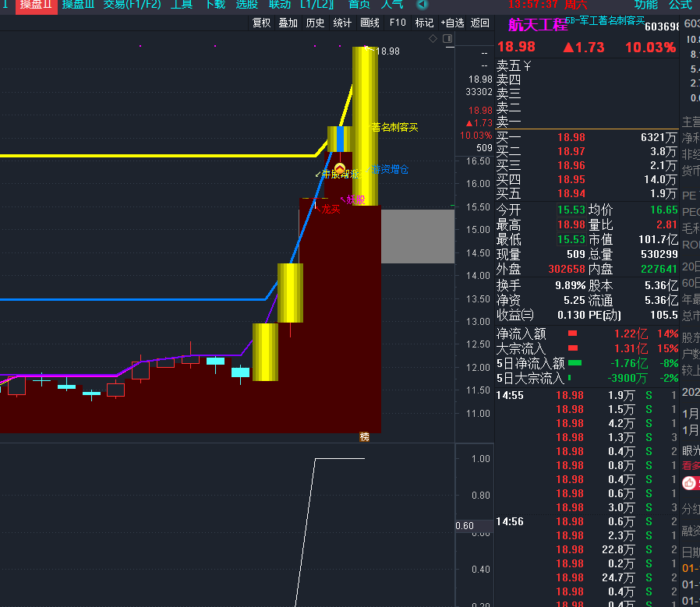
Task: Click the 买四 price 18.95
Action: 571,179
